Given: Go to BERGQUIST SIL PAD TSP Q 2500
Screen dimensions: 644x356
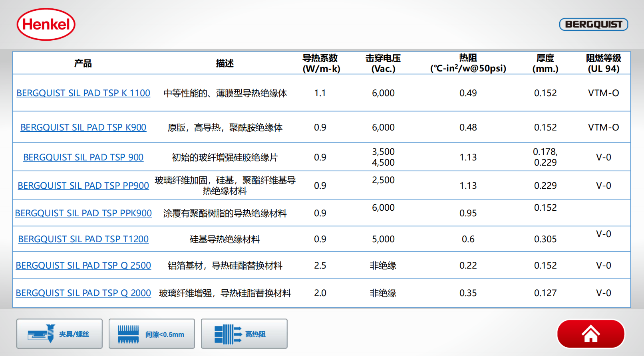Looking at the screenshot, I should [x=83, y=265].
